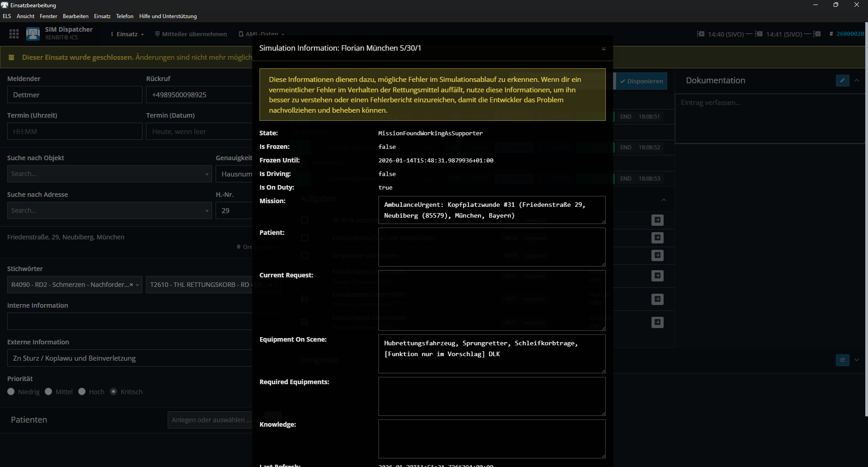
Task: Click the Disponieren button
Action: [x=642, y=81]
